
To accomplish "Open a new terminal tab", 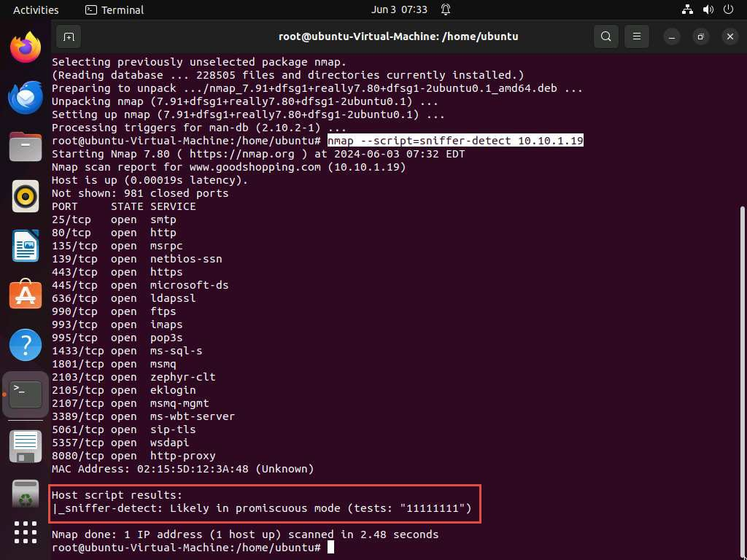I will (68, 36).
